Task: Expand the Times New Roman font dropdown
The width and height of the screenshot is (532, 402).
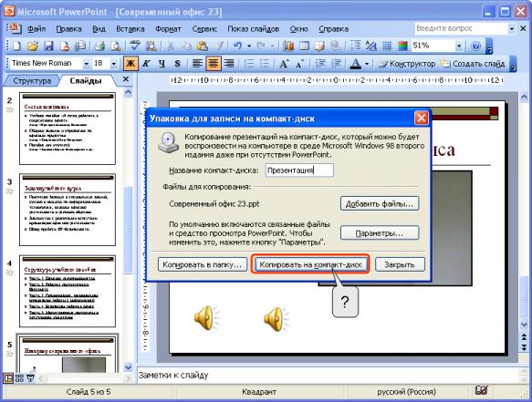Action: point(86,64)
